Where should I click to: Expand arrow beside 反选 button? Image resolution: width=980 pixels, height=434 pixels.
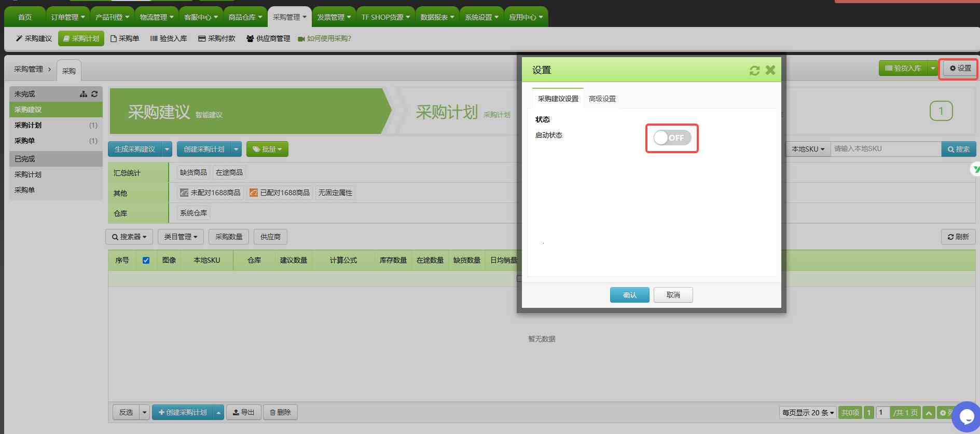click(x=145, y=412)
